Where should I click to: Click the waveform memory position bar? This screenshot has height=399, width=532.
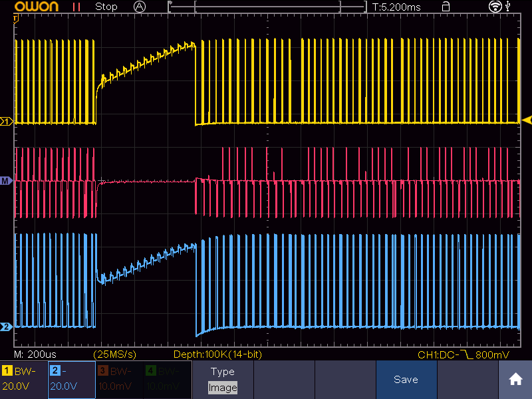click(x=267, y=7)
